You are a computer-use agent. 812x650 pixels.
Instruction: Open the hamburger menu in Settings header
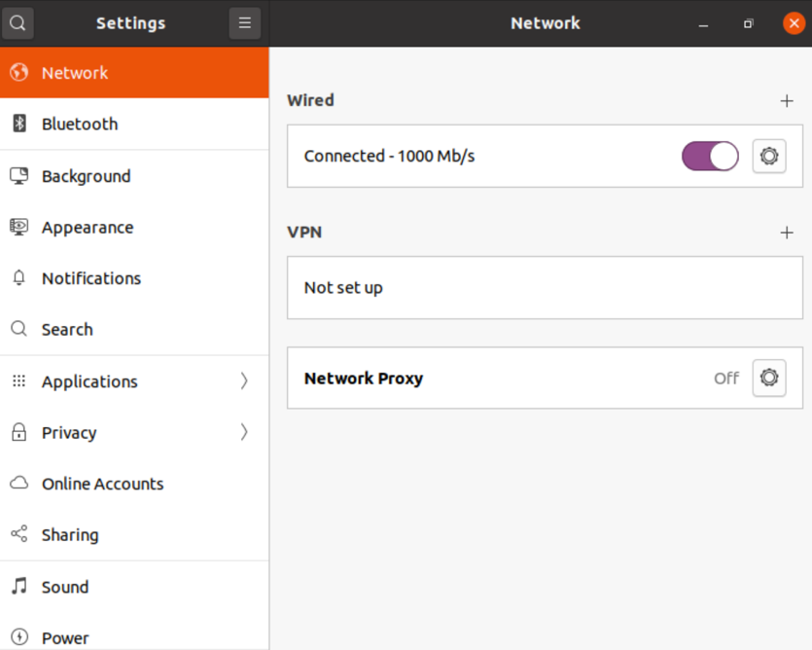click(x=244, y=23)
